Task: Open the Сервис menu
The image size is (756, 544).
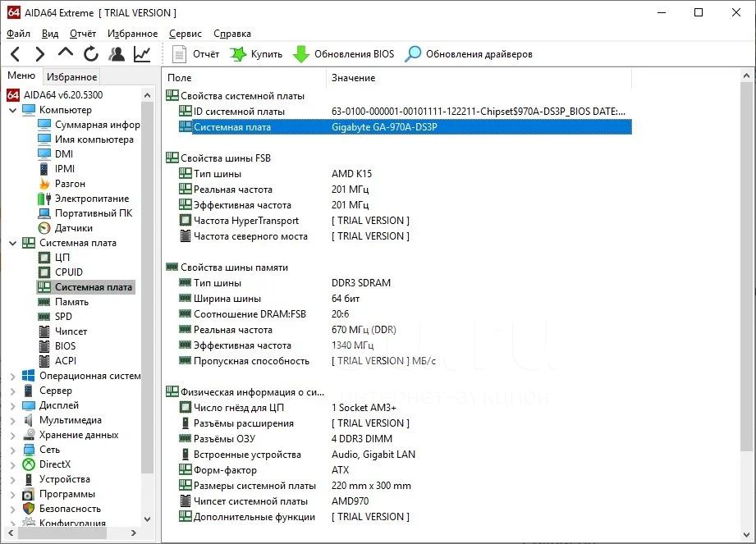Action: pos(186,34)
